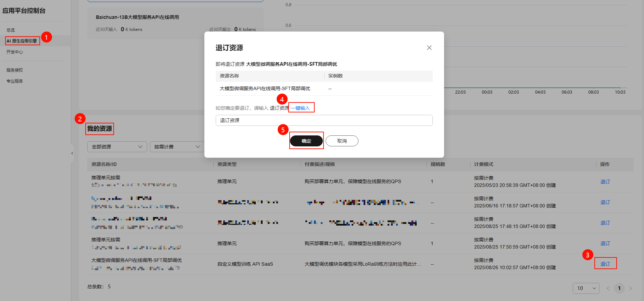
Task: Click 退订 for resource created 2025/08/25 17:50:59
Action: 605,243
